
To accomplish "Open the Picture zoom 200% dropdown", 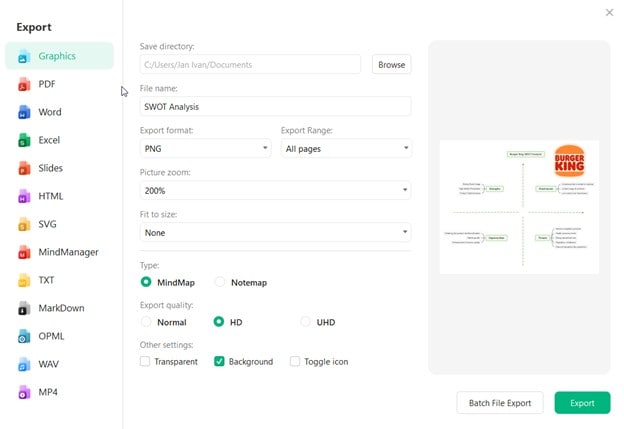I will (275, 190).
